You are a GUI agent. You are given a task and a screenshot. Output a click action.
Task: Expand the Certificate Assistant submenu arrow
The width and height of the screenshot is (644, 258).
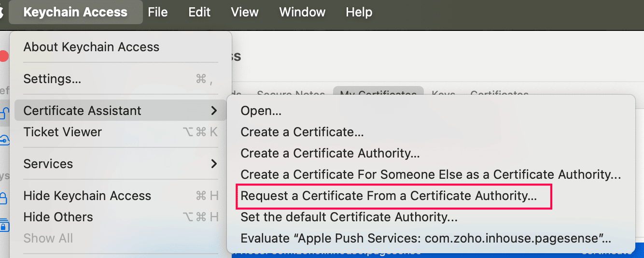click(x=214, y=111)
